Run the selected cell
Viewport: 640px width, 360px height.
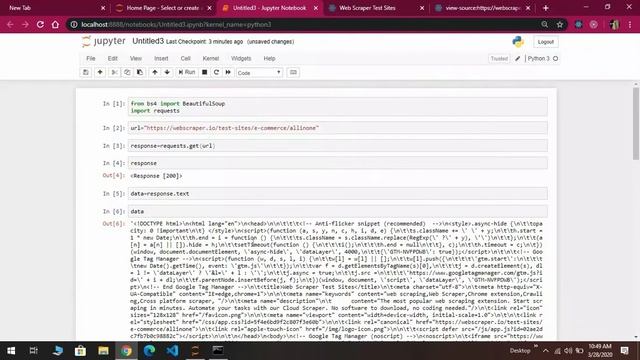[x=187, y=72]
